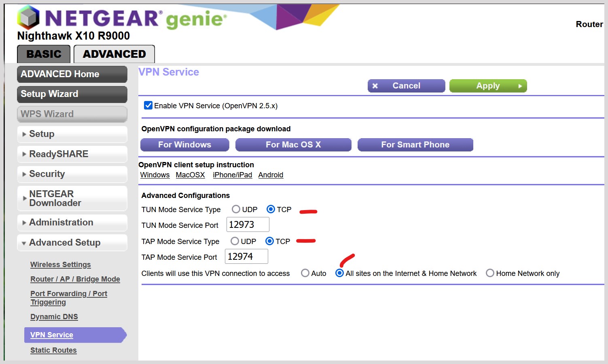Enable VPN Service checkbox
The image size is (608, 364).
[x=148, y=105]
